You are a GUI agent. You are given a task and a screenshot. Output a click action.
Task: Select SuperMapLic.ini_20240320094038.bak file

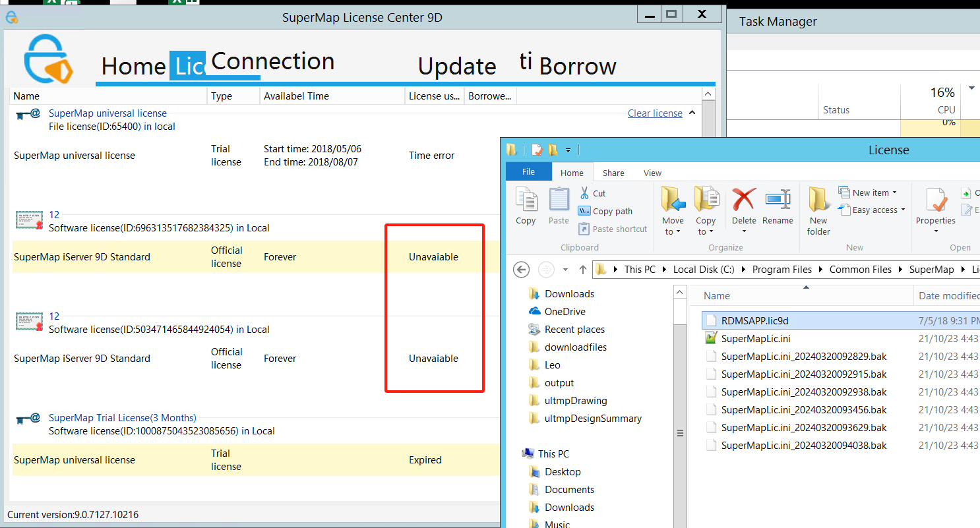point(804,445)
